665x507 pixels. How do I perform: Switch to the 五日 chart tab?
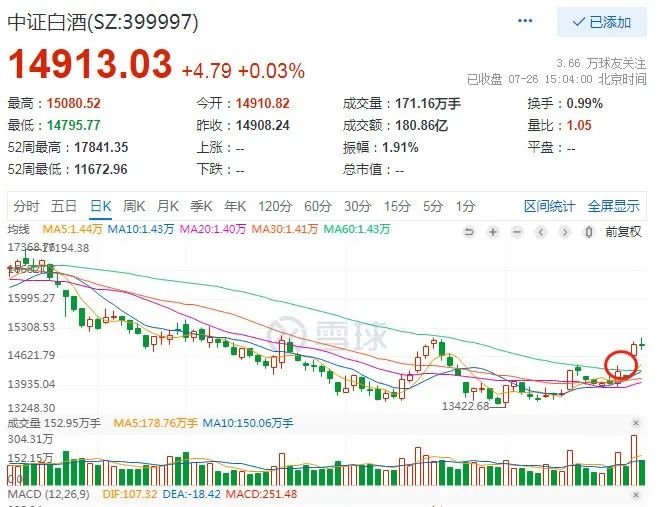click(64, 206)
